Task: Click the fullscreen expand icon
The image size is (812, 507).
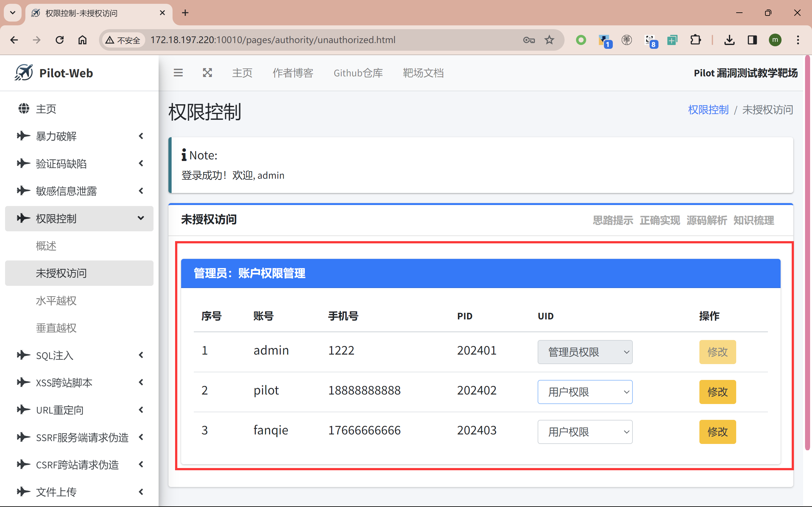Action: point(207,73)
